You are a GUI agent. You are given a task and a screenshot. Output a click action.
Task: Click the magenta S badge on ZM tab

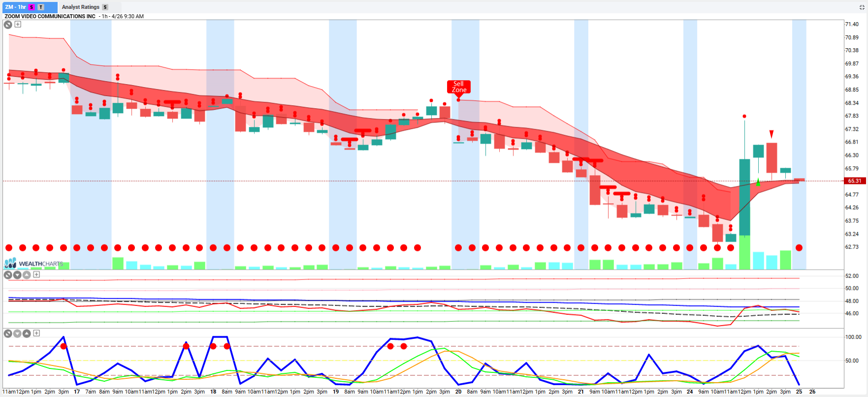[x=32, y=7]
